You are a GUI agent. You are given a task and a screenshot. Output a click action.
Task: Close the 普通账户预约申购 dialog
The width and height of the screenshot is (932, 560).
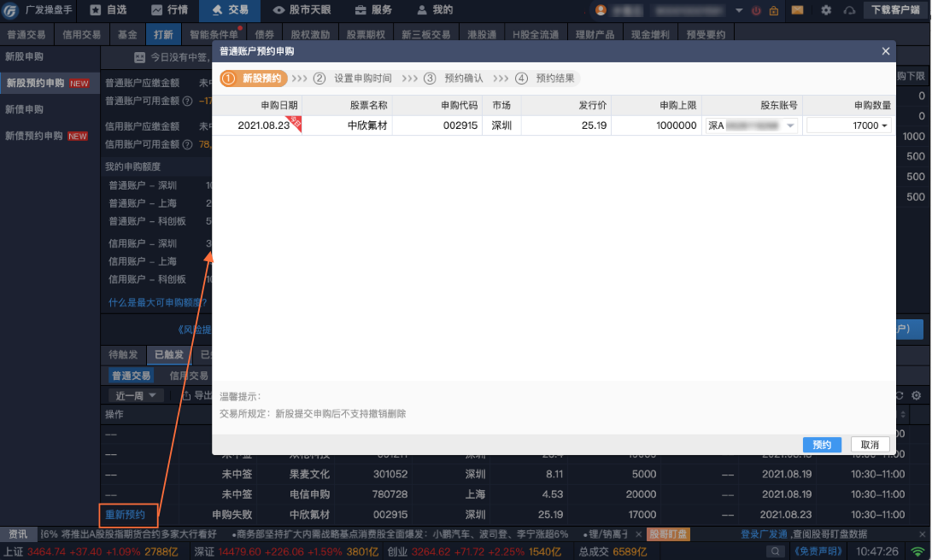886,51
